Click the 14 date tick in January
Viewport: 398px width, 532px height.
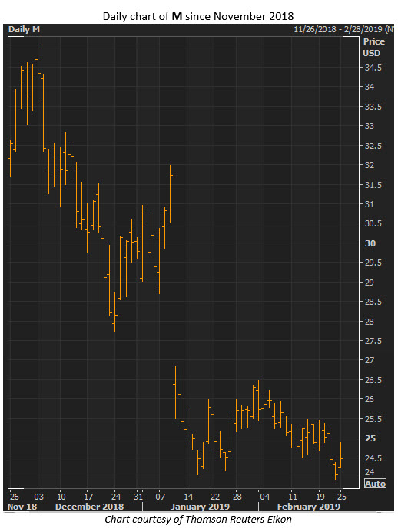coord(188,497)
